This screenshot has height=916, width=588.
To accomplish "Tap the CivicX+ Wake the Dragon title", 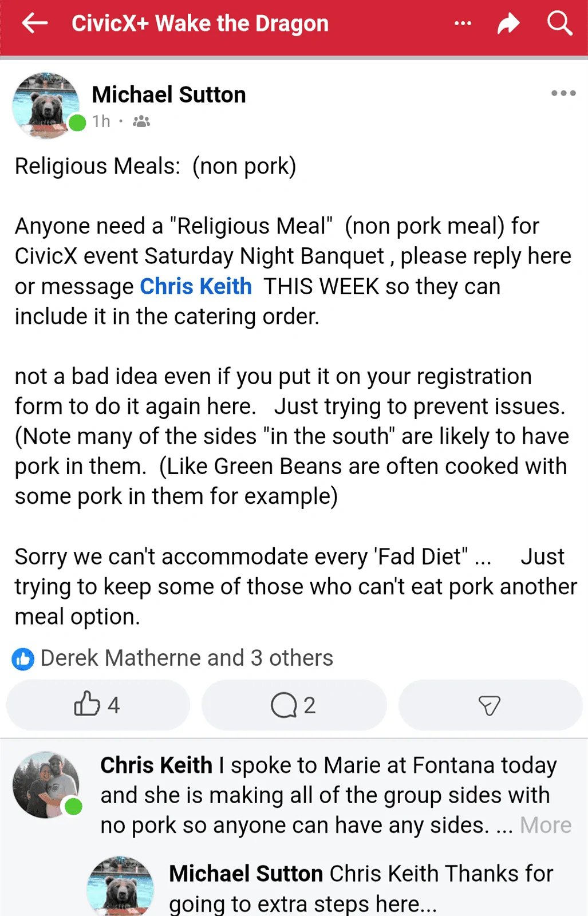I will point(200,23).
